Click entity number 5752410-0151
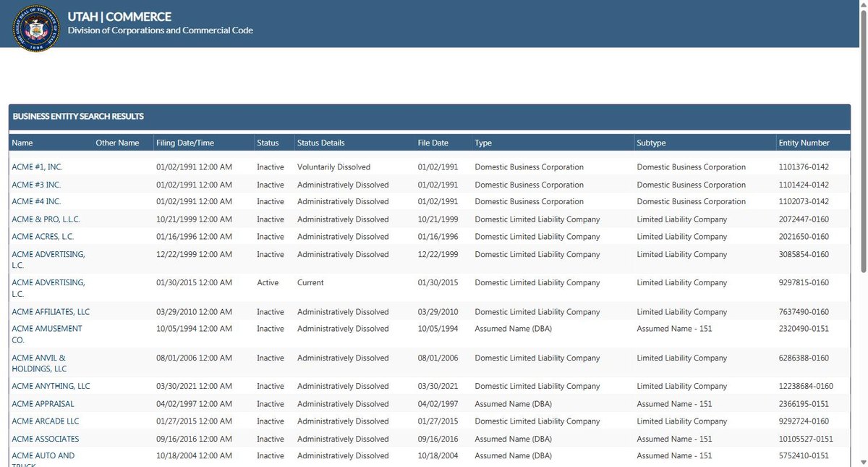 (x=804, y=455)
